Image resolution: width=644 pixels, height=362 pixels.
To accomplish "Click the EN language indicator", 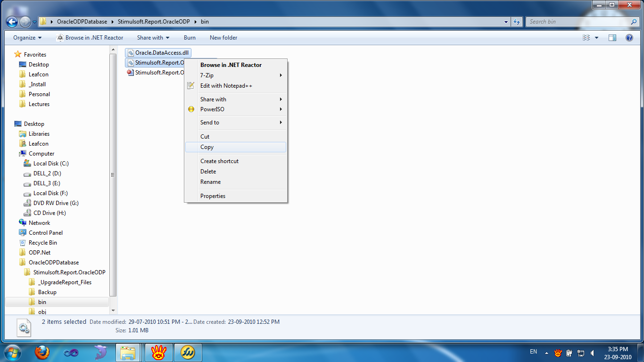I will (x=534, y=352).
